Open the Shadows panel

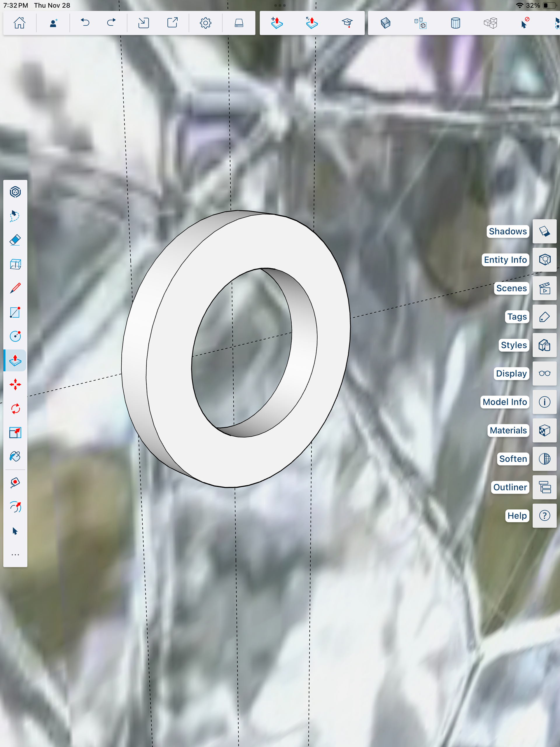544,231
